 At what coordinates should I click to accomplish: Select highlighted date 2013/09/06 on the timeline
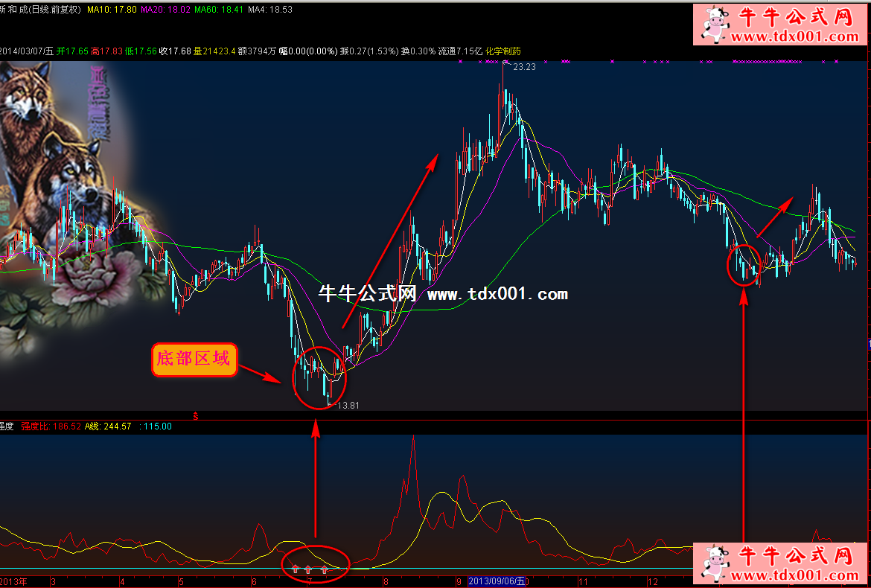[x=497, y=581]
